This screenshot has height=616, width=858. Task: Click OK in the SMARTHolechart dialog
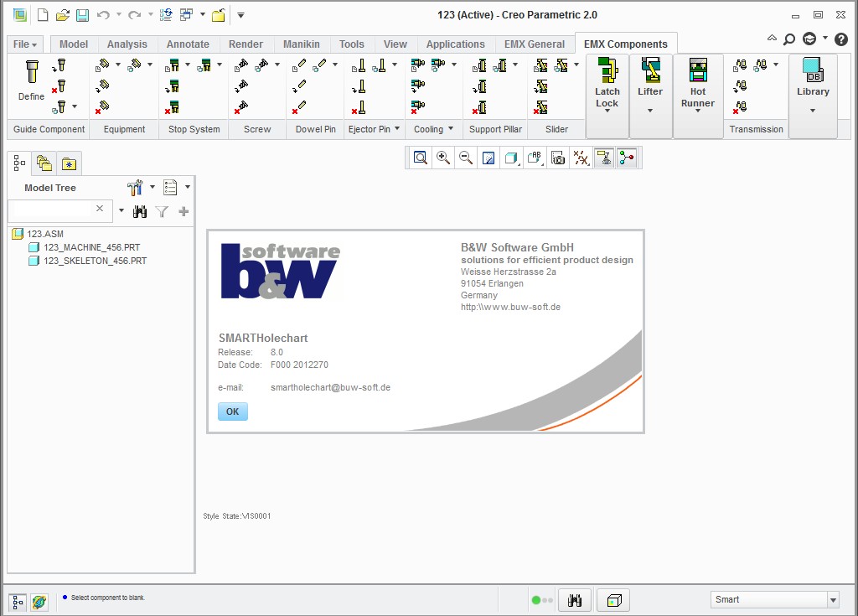233,412
